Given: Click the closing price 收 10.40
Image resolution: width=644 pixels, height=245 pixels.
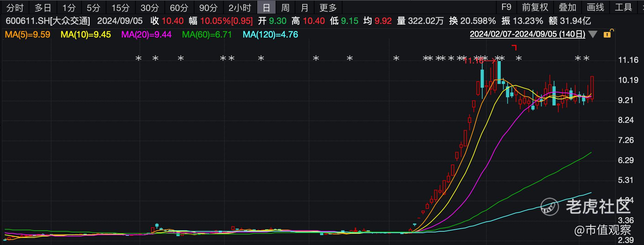Looking at the screenshot, I should pos(167,21).
